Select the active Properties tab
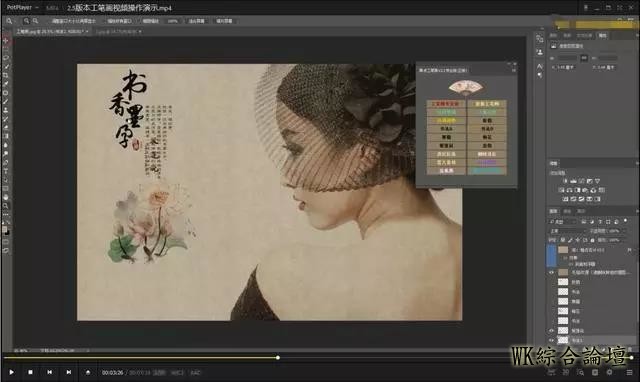640x382 pixels. (x=602, y=36)
